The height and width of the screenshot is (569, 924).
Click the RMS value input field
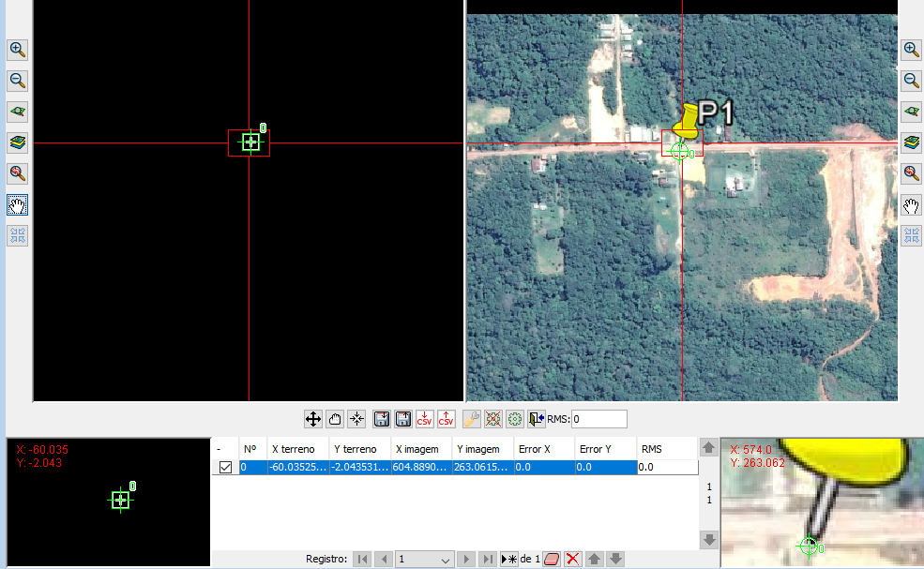point(598,419)
